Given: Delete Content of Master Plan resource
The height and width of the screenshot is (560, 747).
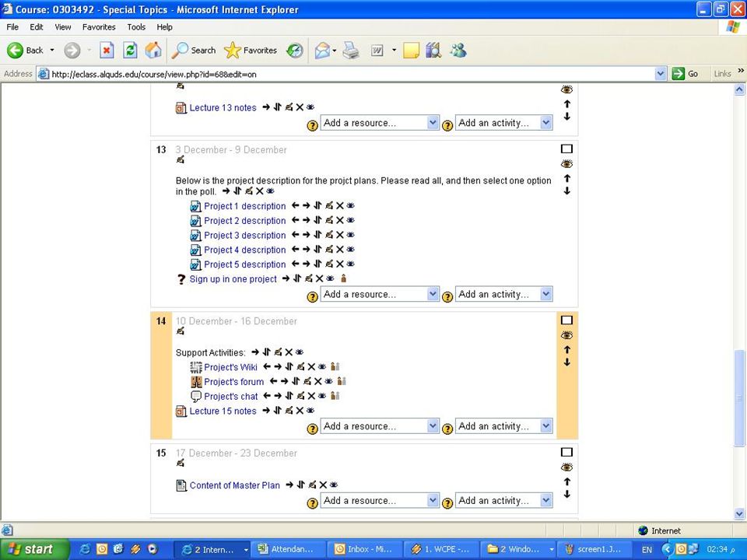Looking at the screenshot, I should pos(323,485).
